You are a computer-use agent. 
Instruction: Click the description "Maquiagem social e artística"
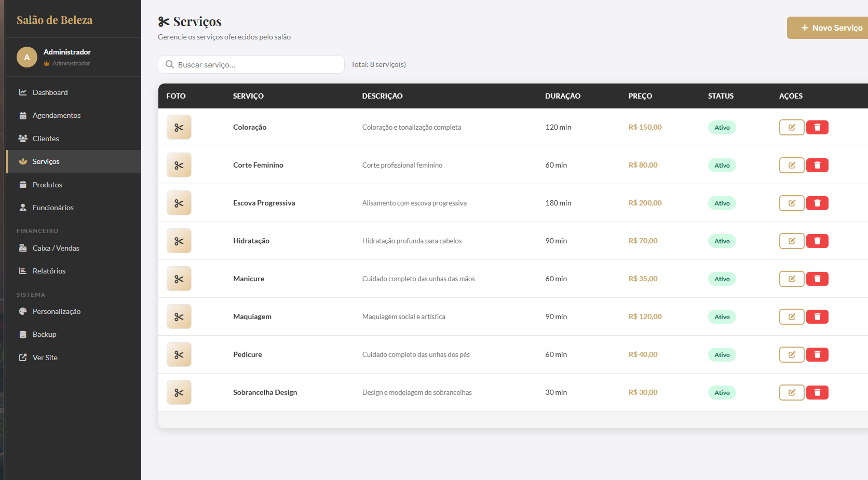click(404, 317)
